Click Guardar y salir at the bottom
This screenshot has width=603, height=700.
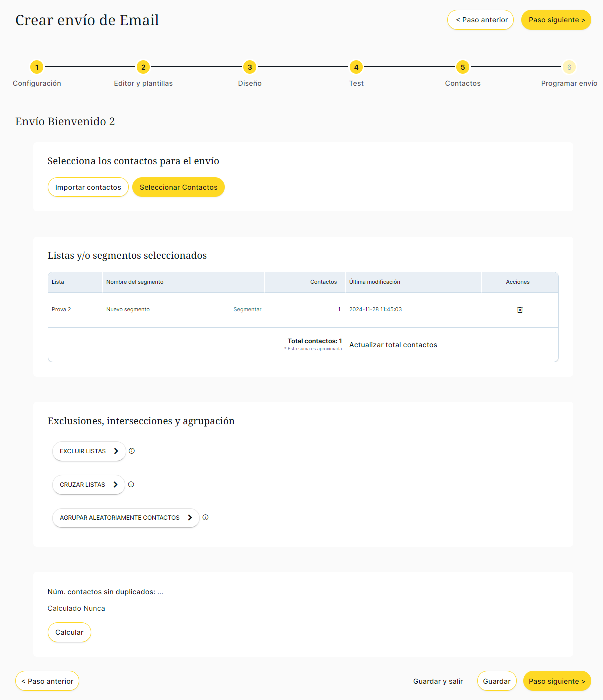coord(438,681)
